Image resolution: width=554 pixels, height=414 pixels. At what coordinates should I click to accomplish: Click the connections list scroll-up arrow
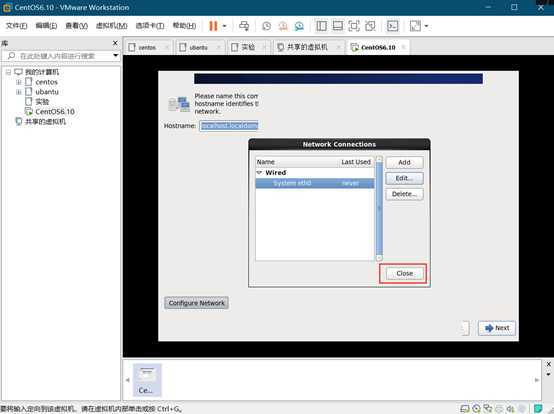[x=379, y=159]
